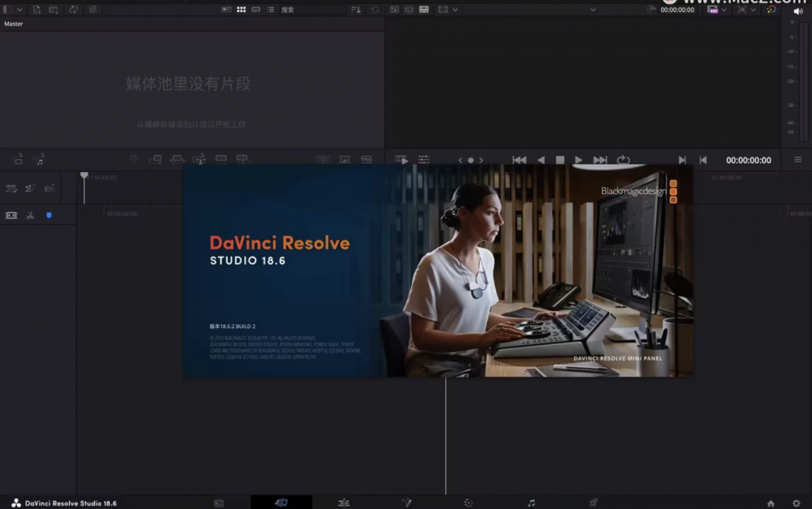812x509 pixels.
Task: Click the play reverse button
Action: point(541,160)
